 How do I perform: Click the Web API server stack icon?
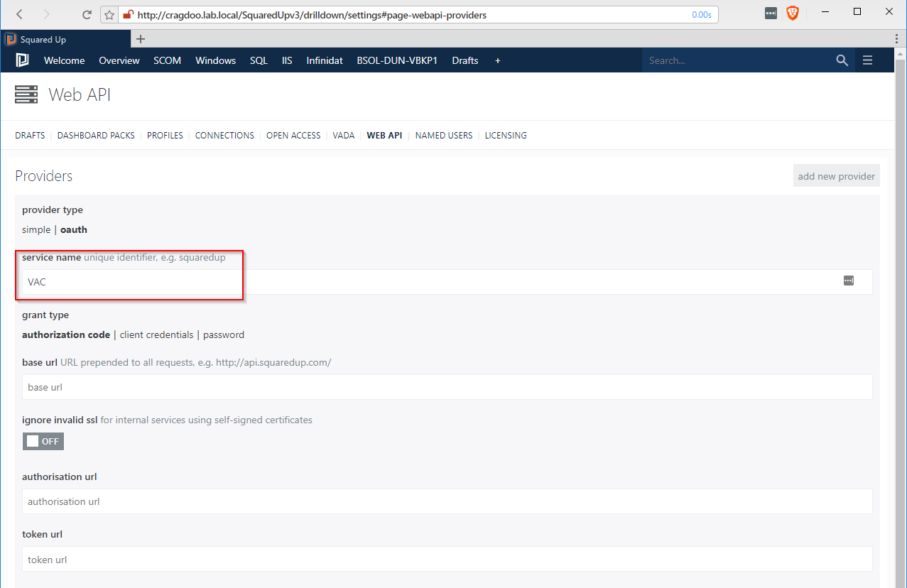(26, 94)
